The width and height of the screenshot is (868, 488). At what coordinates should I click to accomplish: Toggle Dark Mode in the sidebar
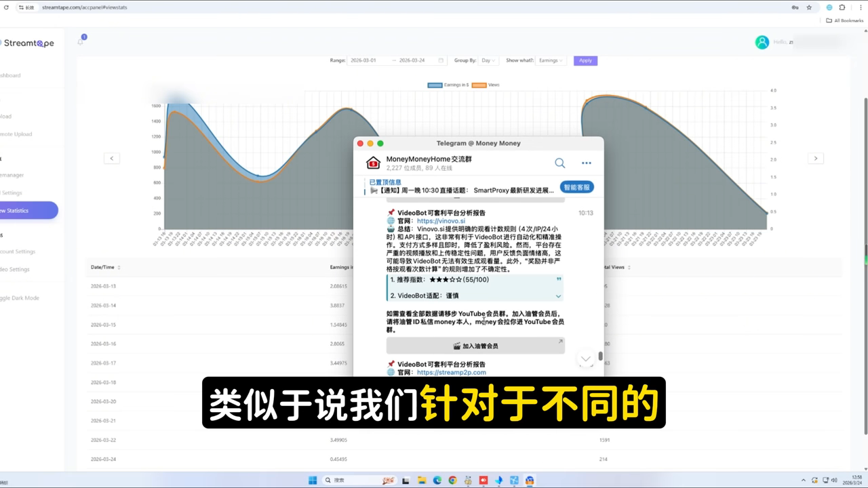tap(20, 298)
